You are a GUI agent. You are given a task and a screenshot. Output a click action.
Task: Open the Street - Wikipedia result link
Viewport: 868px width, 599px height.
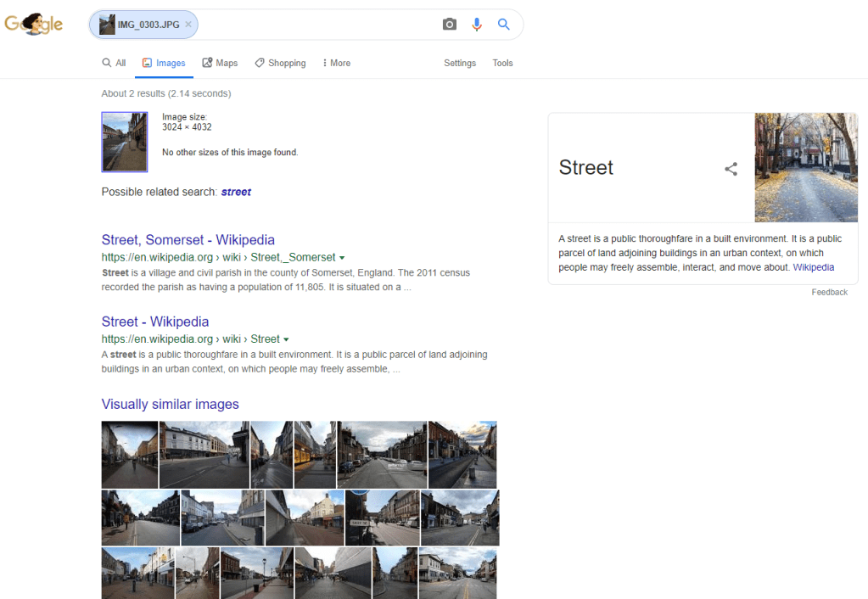coord(154,322)
